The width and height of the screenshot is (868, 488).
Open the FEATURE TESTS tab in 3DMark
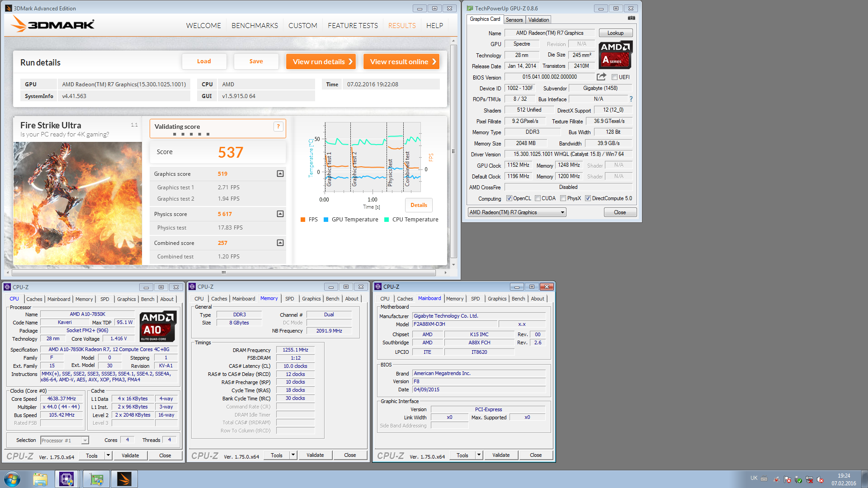(353, 26)
